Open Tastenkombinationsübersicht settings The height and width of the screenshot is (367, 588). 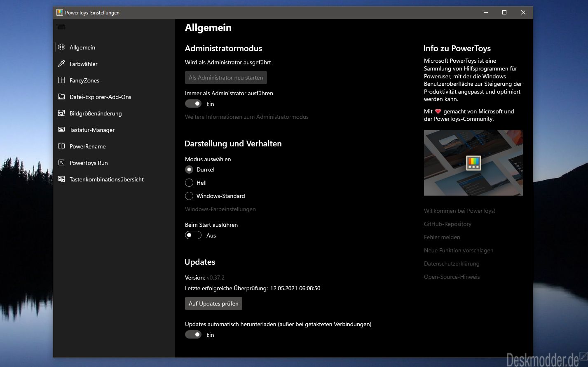pyautogui.click(x=115, y=179)
